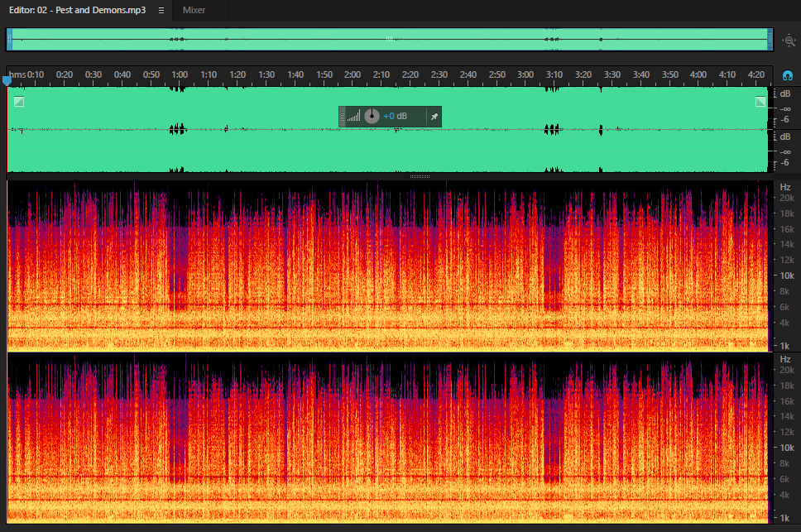Click the blue playhead marker on the ruler
This screenshot has width=801, height=532.
tap(7, 80)
